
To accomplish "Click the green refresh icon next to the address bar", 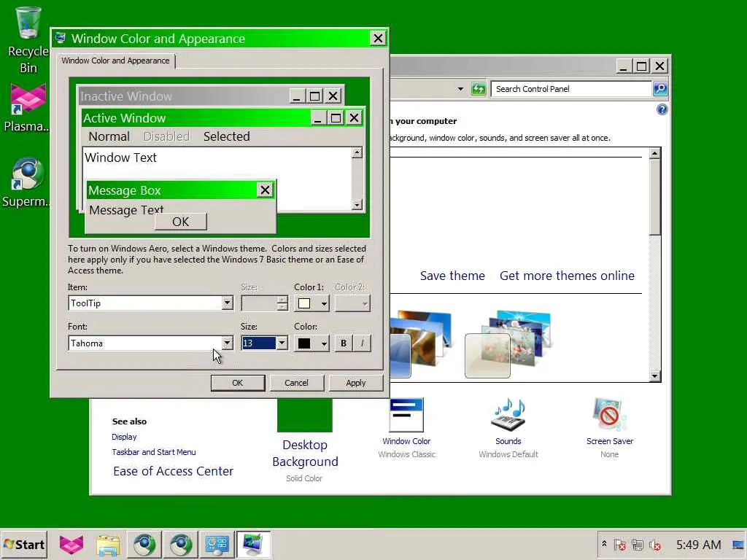I will coord(478,88).
